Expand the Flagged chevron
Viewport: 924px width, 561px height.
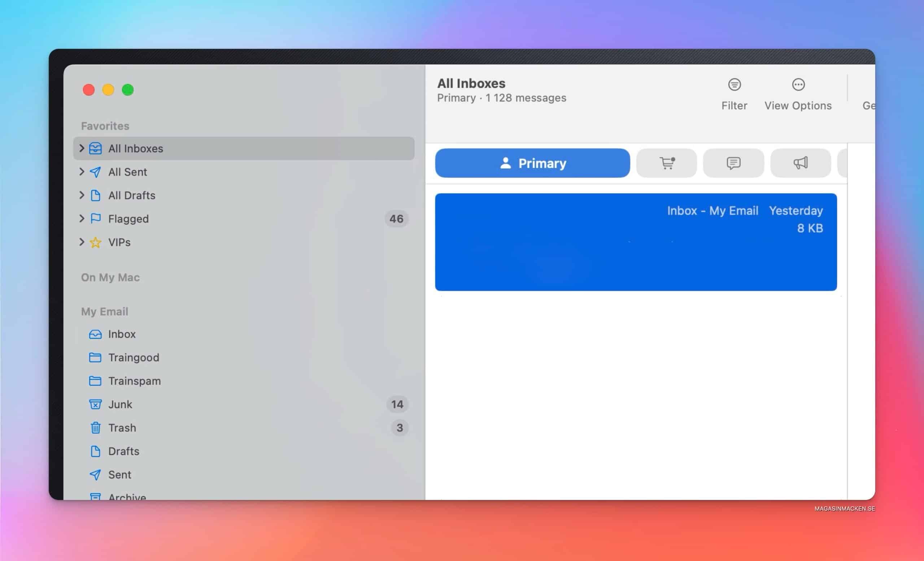[81, 219]
